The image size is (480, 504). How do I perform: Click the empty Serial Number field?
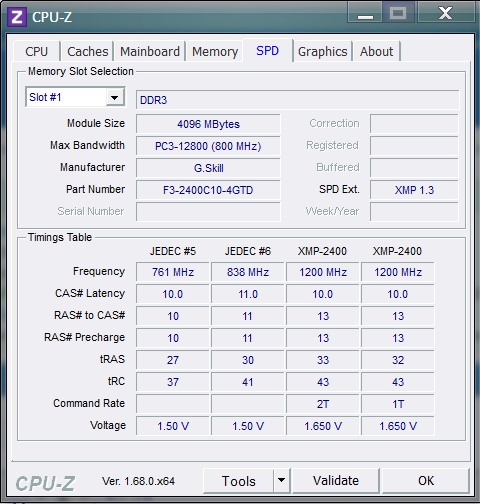208,212
